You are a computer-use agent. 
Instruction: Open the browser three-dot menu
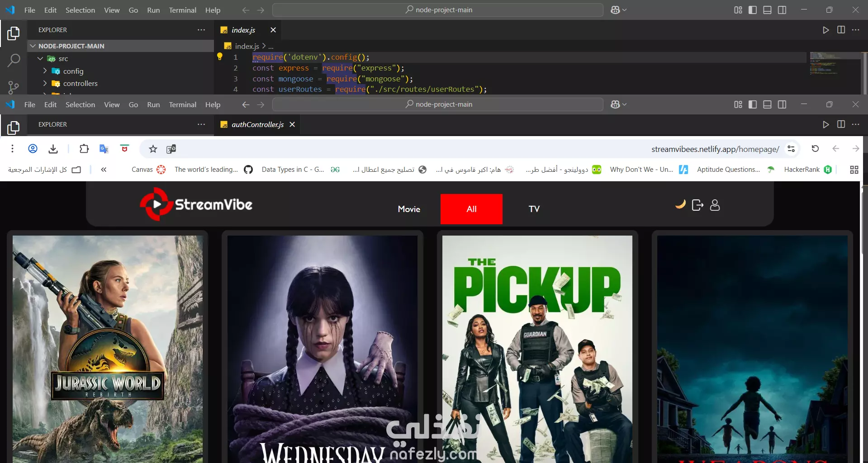click(12, 149)
